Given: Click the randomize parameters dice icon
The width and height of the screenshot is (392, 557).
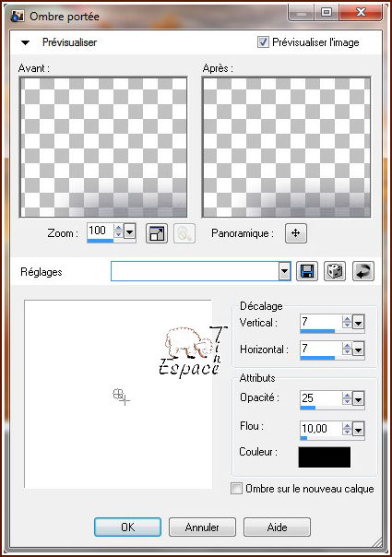Looking at the screenshot, I should (335, 271).
